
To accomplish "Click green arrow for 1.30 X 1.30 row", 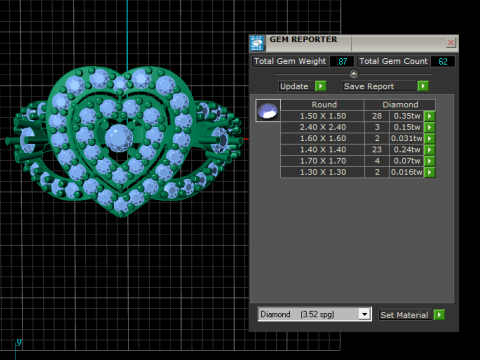I will (429, 172).
